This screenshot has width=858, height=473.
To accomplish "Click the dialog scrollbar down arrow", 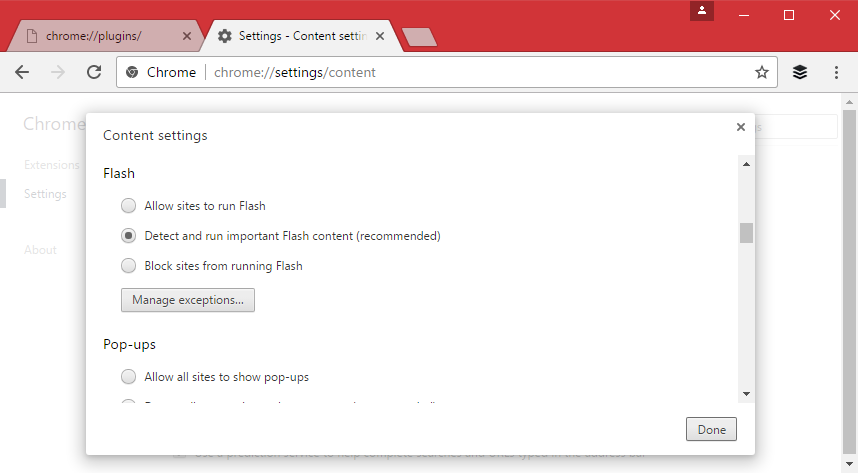I will [746, 394].
